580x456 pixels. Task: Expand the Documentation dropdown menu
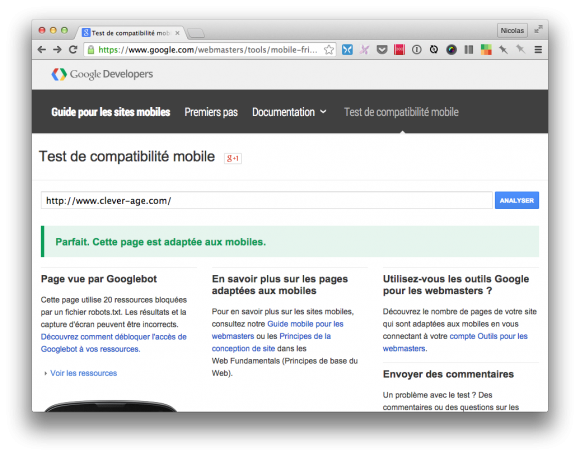click(x=289, y=112)
